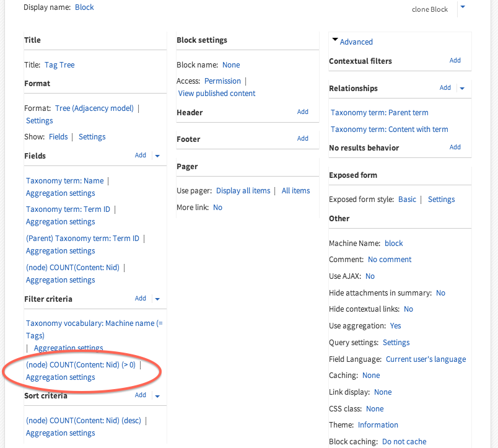
Task: Open the Display all items pager option
Action: pos(243,191)
